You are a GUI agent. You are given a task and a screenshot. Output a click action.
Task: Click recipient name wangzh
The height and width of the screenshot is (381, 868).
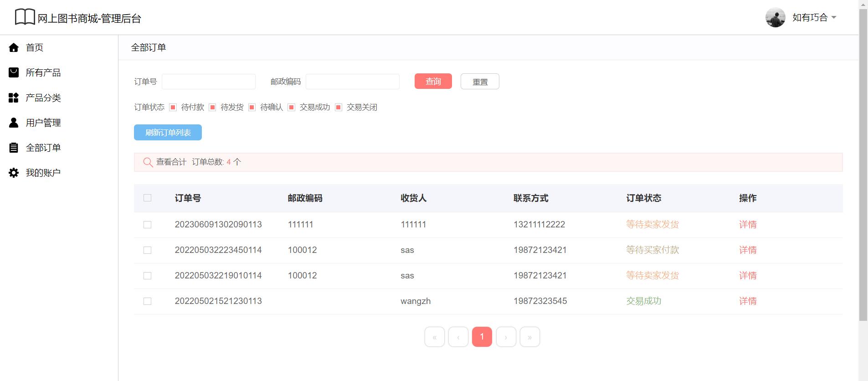coord(416,301)
